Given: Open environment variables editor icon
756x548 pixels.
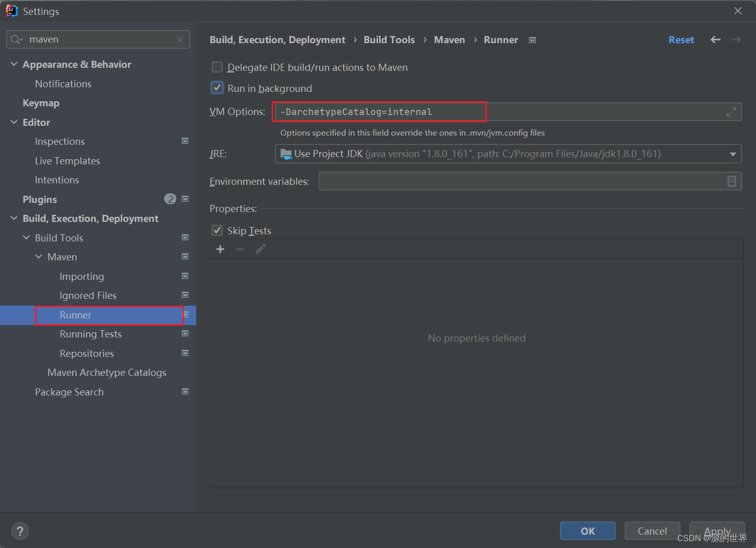Looking at the screenshot, I should pos(732,181).
